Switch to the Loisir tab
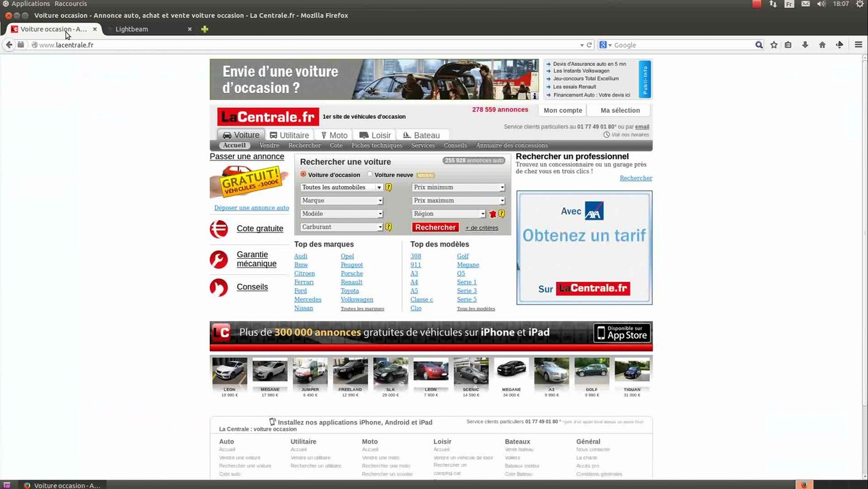The width and height of the screenshot is (868, 489). tap(375, 135)
